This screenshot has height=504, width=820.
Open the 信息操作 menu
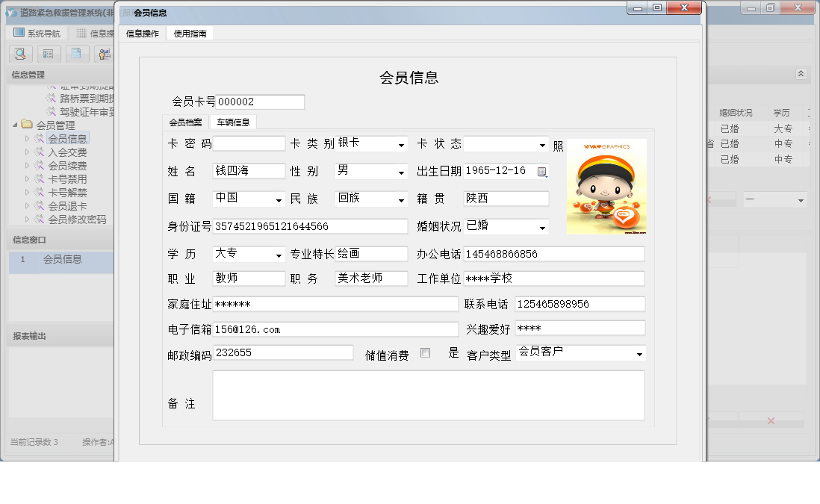click(142, 34)
